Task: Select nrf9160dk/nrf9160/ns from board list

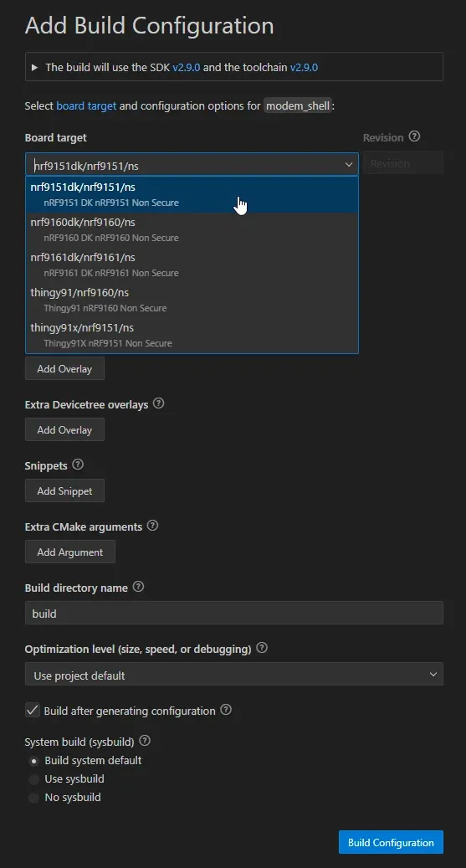Action: [192, 229]
